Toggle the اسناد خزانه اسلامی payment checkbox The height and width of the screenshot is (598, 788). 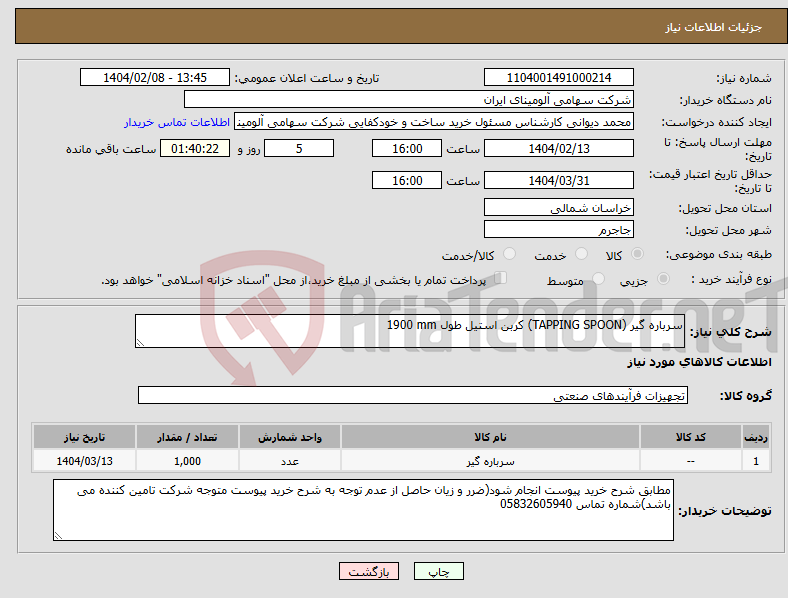[x=501, y=277]
